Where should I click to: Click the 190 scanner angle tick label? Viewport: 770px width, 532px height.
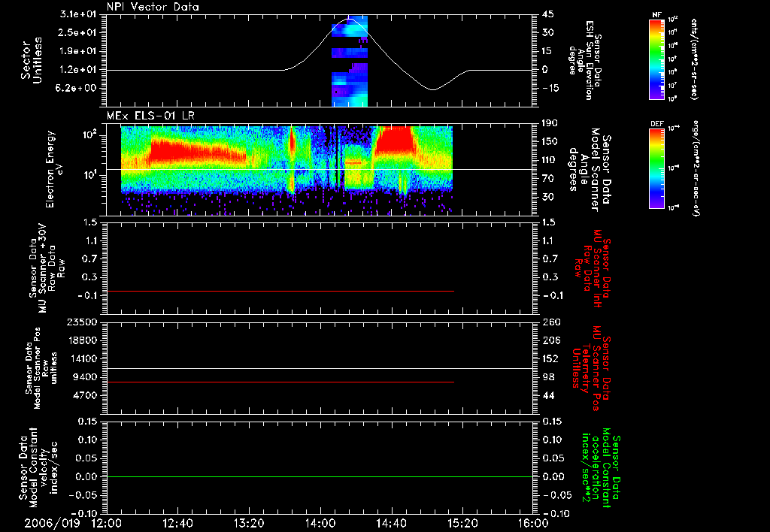point(550,123)
